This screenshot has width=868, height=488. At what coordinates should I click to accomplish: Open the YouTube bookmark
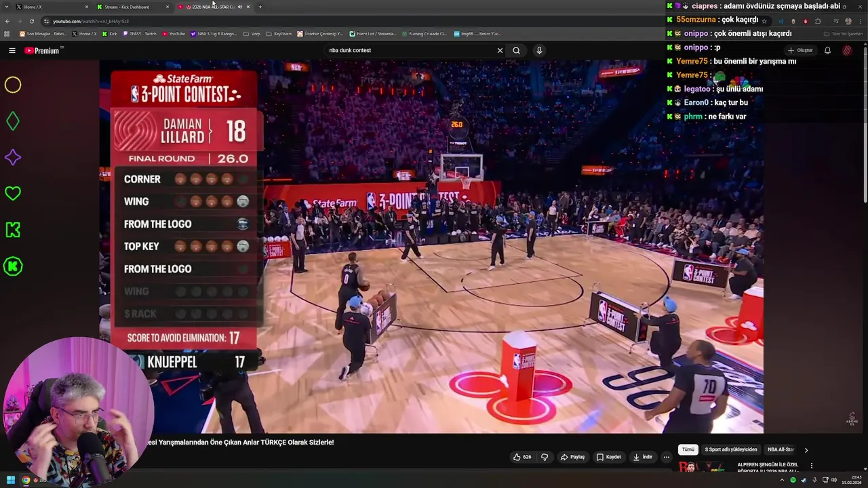174,33
